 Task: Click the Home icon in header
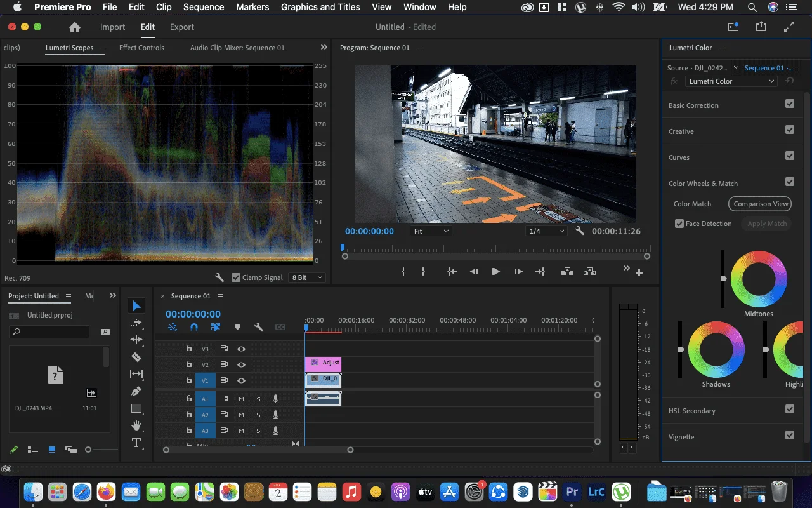[x=75, y=27]
